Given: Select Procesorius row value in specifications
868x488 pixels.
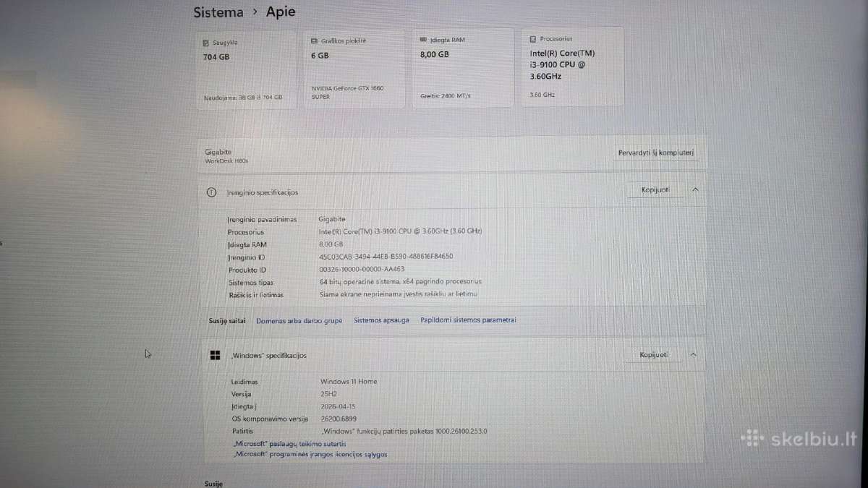Looking at the screenshot, I should coord(400,231).
